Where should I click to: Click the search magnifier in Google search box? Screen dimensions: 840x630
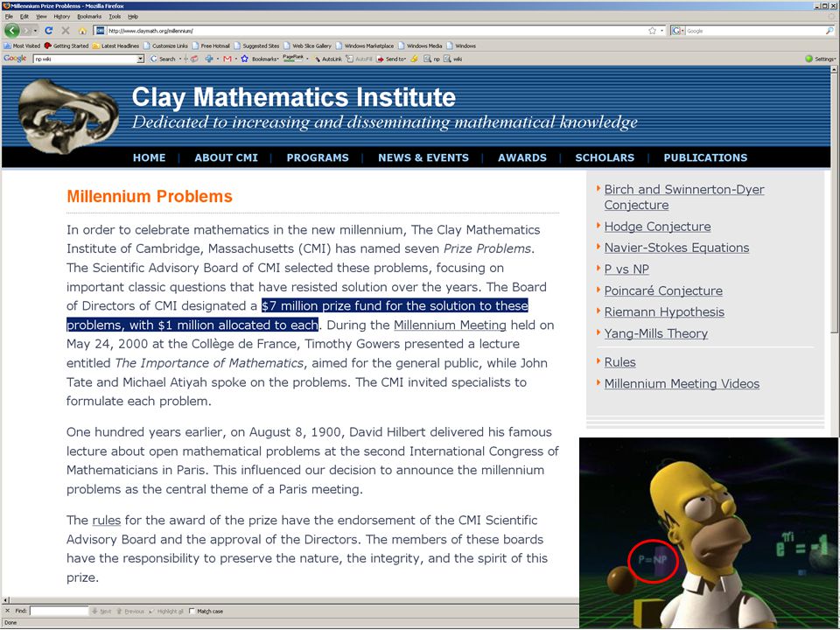point(829,31)
